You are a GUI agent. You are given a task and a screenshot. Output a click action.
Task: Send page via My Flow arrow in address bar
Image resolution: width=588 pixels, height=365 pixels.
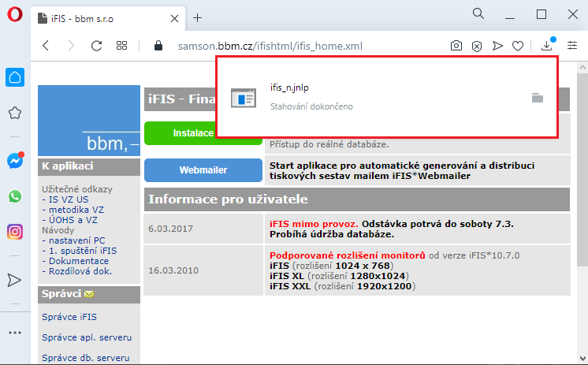497,46
